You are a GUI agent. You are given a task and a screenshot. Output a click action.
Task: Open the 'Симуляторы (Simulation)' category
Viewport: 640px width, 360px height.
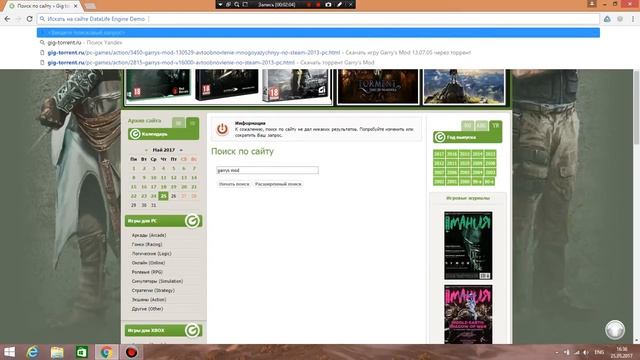click(x=157, y=281)
